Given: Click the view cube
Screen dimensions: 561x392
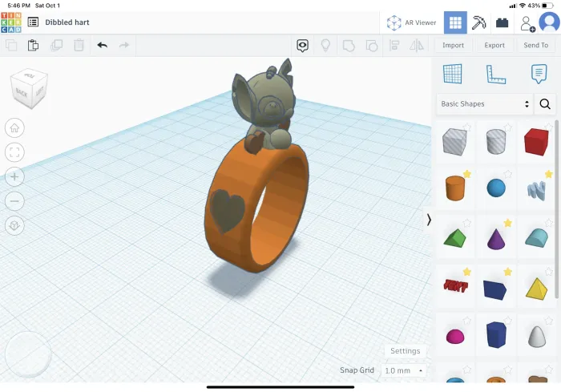Looking at the screenshot, I should (30, 89).
